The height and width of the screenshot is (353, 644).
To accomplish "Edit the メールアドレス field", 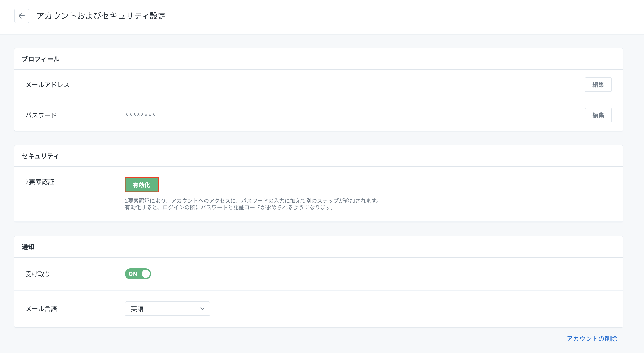I will 598,85.
